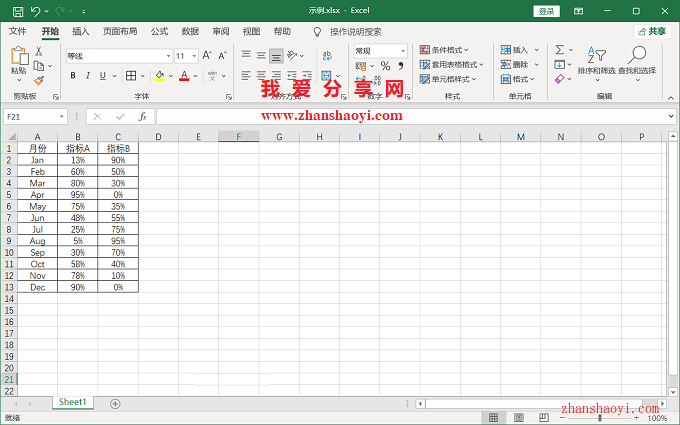The width and height of the screenshot is (680, 425).
Task: Click the yellow Fill Color button
Action: click(160, 76)
